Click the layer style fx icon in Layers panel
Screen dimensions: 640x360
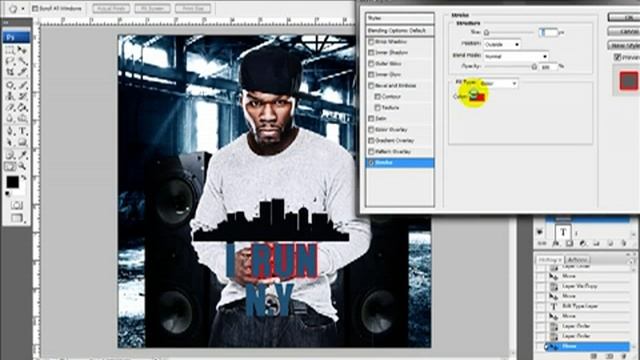[x=556, y=244]
